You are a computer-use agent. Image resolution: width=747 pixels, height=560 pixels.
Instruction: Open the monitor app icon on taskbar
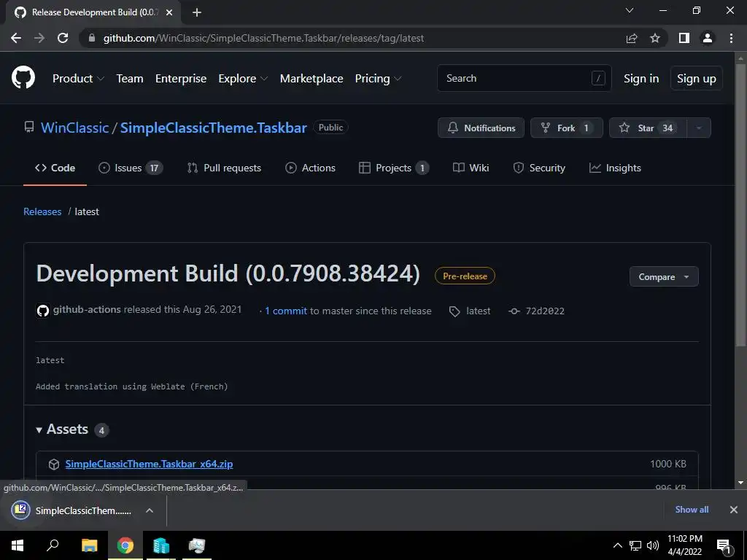point(196,545)
